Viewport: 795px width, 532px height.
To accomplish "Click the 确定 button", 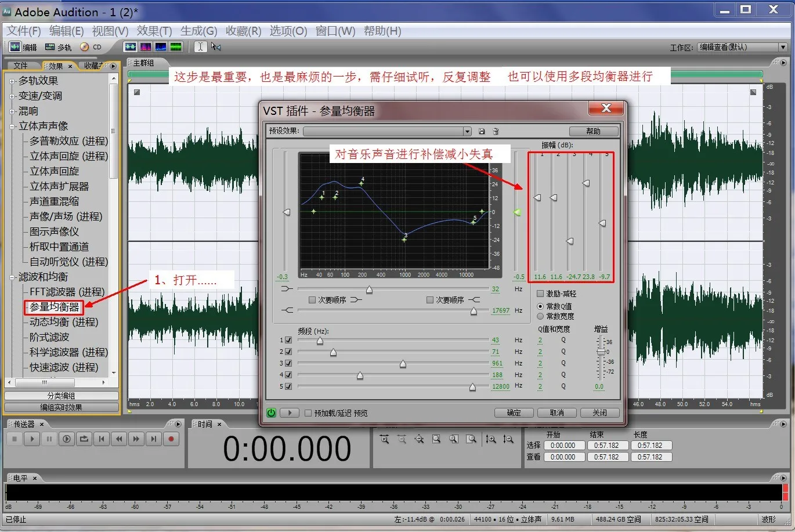I will pos(514,413).
